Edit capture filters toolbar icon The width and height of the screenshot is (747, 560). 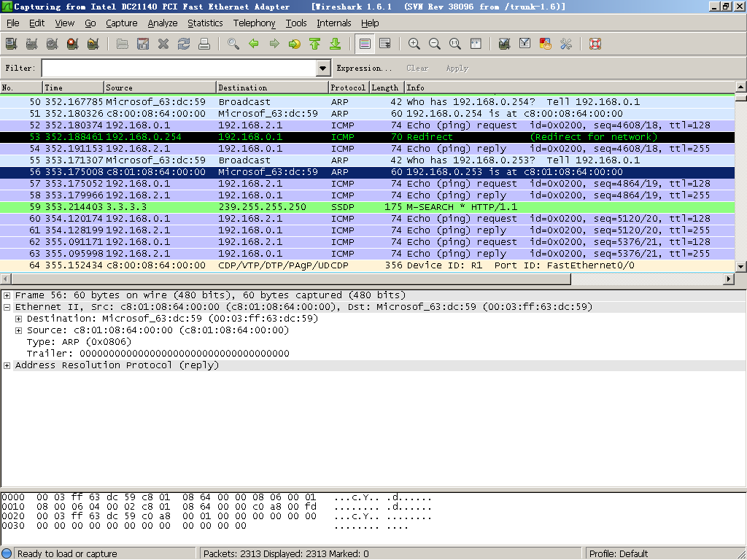point(505,44)
